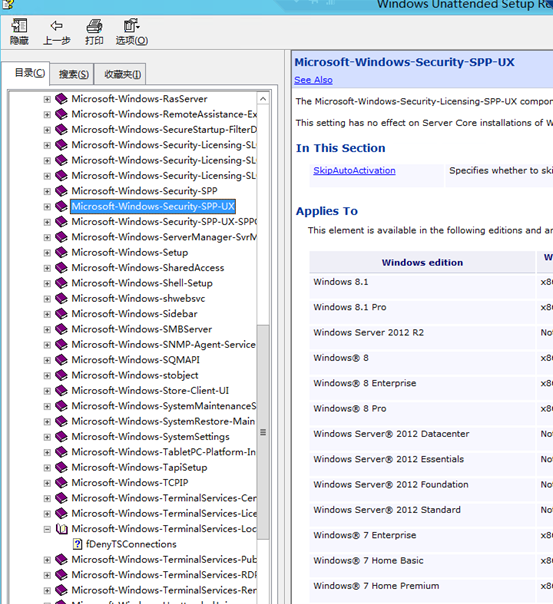Viewport: 553px width, 604px height.
Task: Click book icon for RemoteAssistance-Ex entry
Action: click(x=61, y=114)
